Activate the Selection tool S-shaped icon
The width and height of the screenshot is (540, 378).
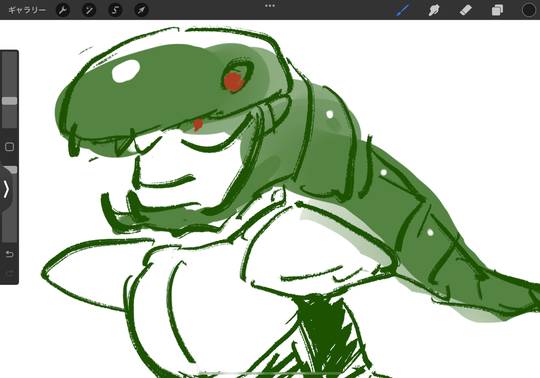click(115, 10)
